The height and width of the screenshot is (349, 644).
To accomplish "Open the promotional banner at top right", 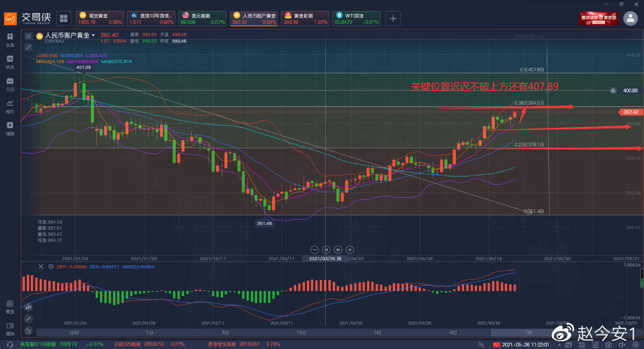I will click(598, 18).
